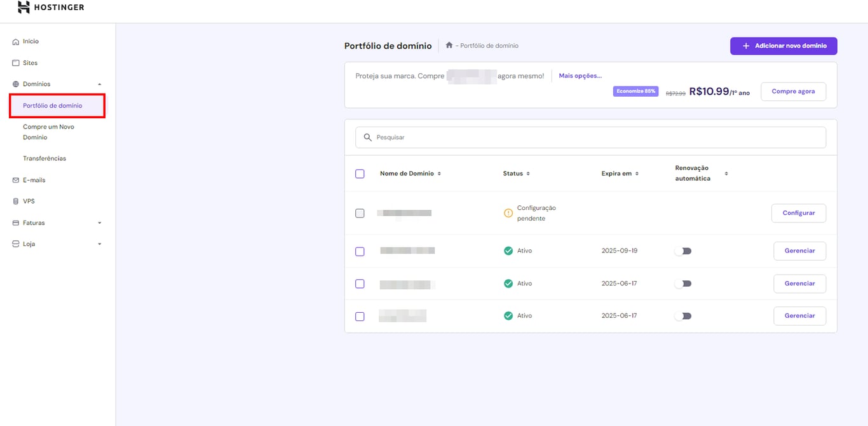Click the Configurar button
This screenshot has width=868, height=426.
(798, 213)
